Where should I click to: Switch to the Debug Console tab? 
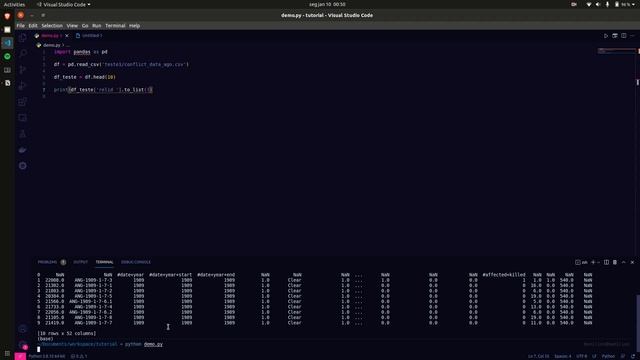coord(136,262)
